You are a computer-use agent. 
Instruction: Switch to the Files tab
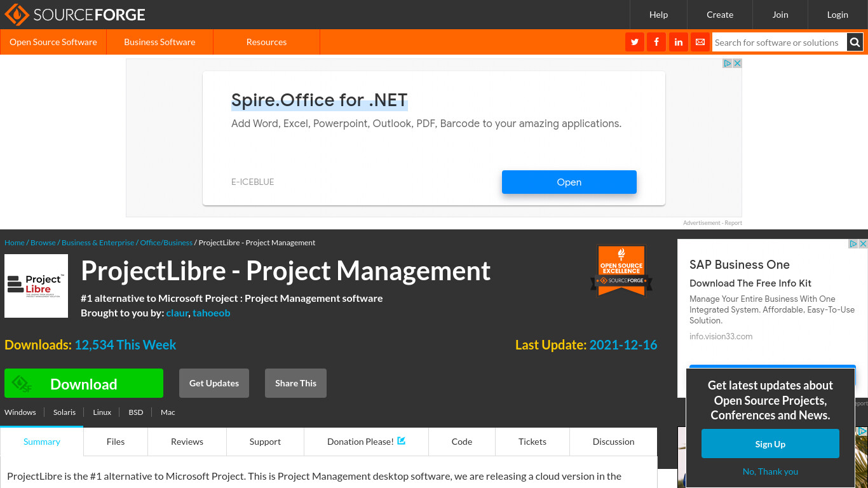[116, 442]
